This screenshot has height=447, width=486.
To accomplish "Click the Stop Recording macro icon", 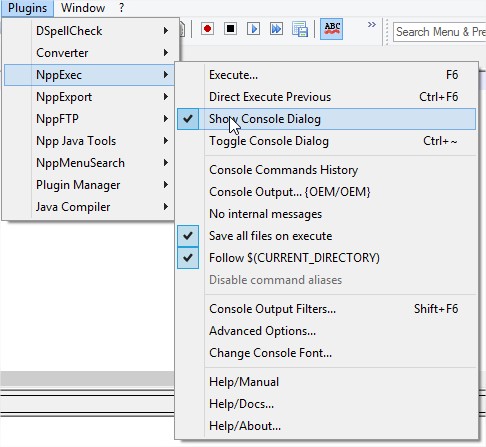I will point(230,29).
